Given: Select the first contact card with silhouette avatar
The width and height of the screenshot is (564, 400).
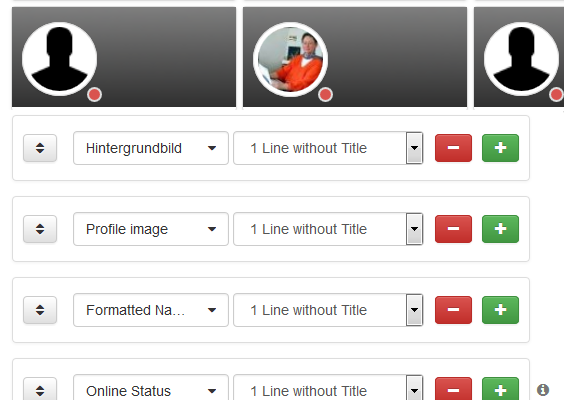Looking at the screenshot, I should pyautogui.click(x=124, y=57).
